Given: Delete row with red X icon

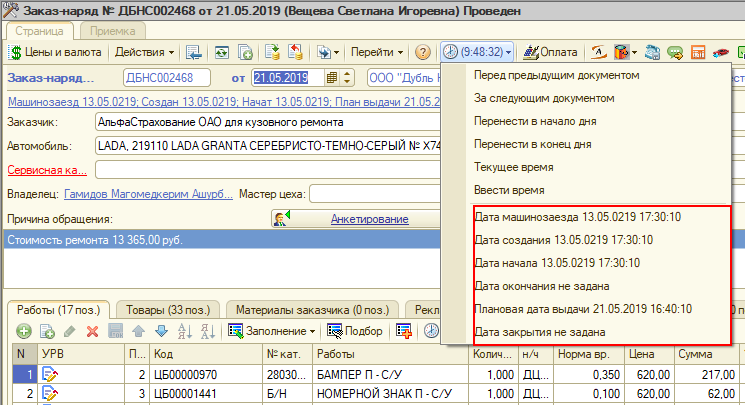Looking at the screenshot, I should [92, 330].
